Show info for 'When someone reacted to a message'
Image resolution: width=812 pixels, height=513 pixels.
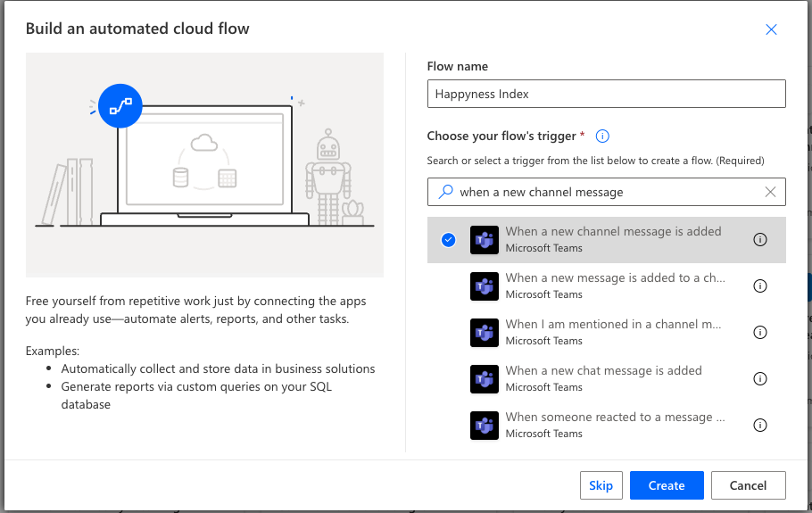pyautogui.click(x=760, y=426)
